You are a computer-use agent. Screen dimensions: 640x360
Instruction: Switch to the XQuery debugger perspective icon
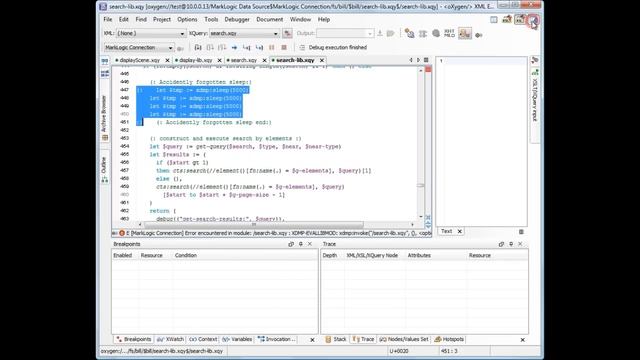[520, 20]
